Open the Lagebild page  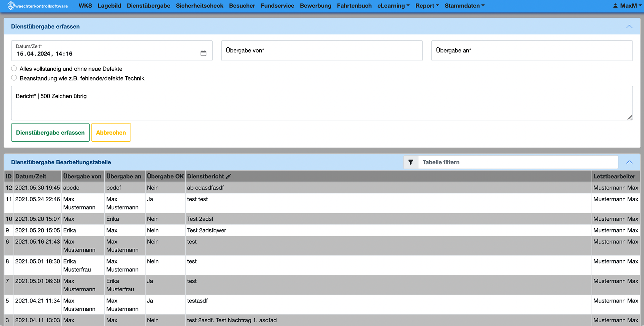coord(109,5)
